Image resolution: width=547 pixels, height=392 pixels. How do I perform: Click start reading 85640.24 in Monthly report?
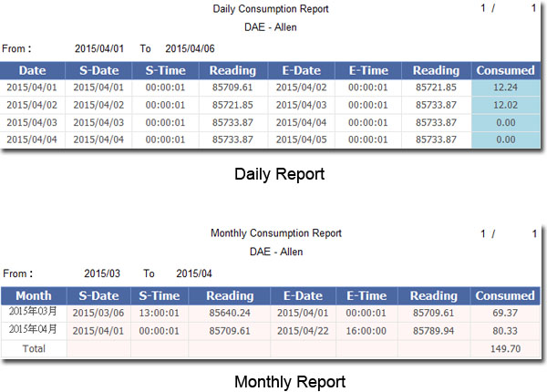coord(230,313)
